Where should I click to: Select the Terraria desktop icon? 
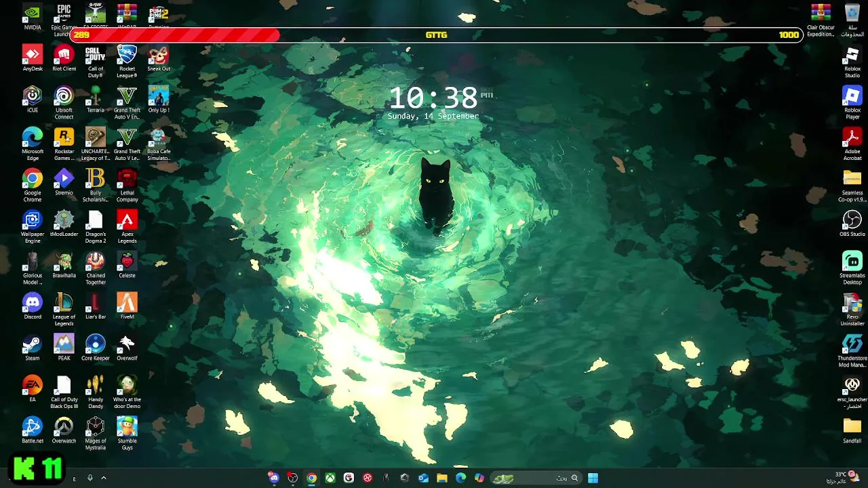pos(96,100)
